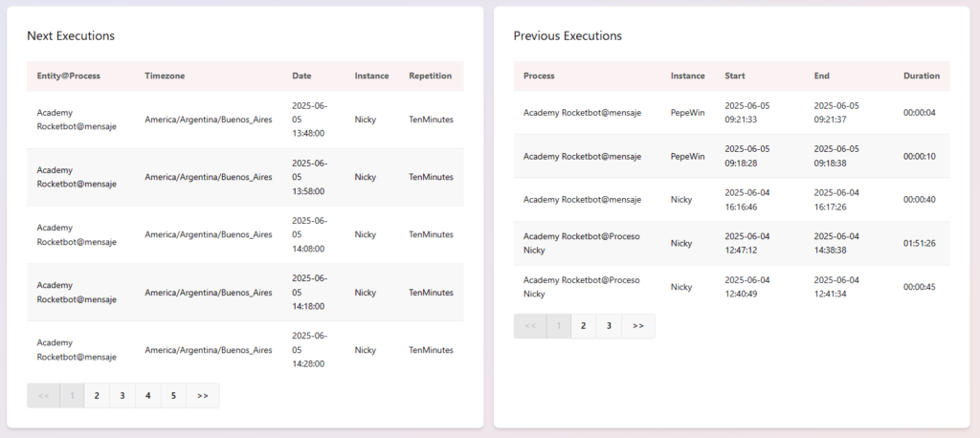Select current page 1 in Previous Executions

(x=559, y=326)
